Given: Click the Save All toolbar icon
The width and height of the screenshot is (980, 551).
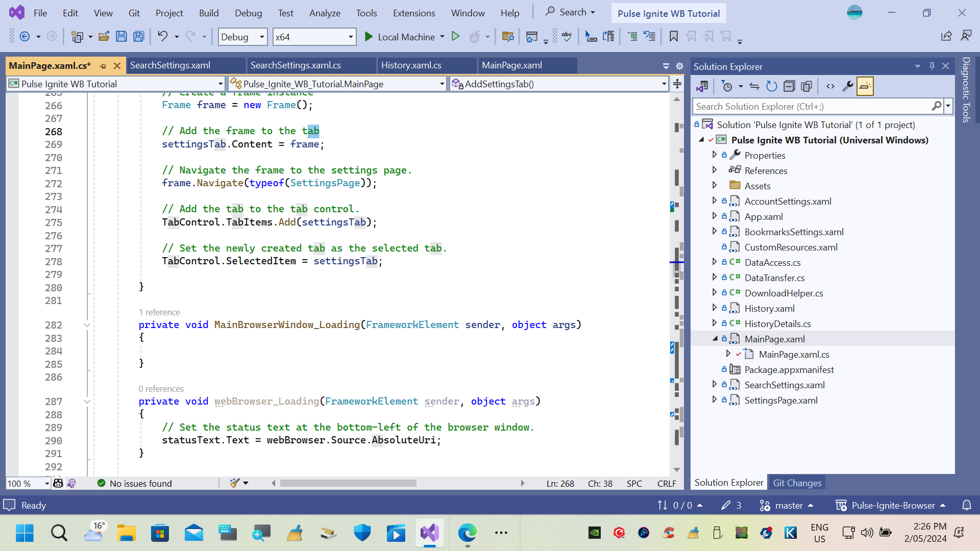Looking at the screenshot, I should [x=138, y=37].
